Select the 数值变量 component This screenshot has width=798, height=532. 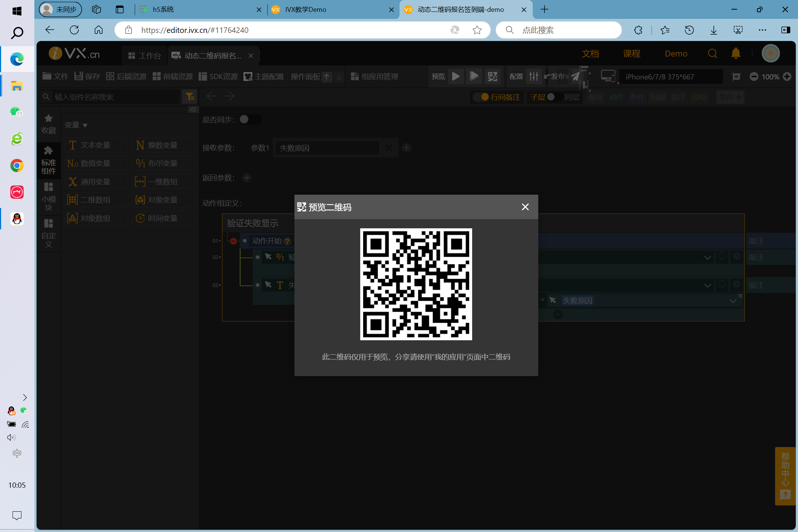pos(96,163)
